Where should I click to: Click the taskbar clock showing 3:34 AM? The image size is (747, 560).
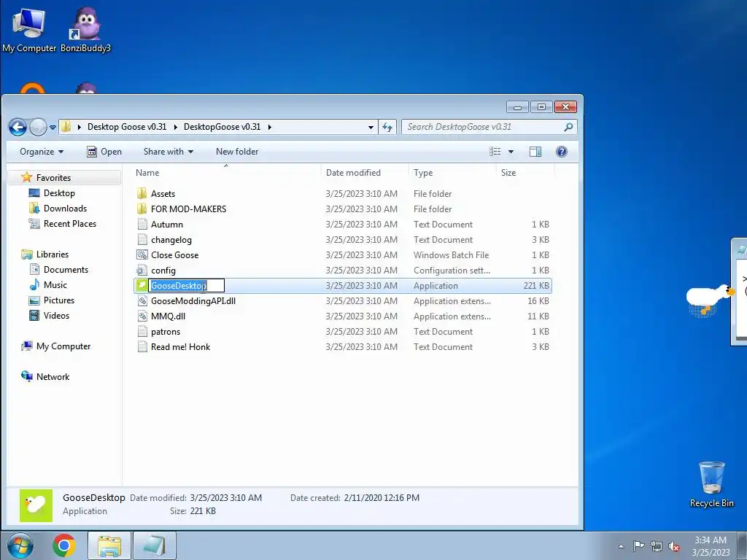(x=711, y=546)
